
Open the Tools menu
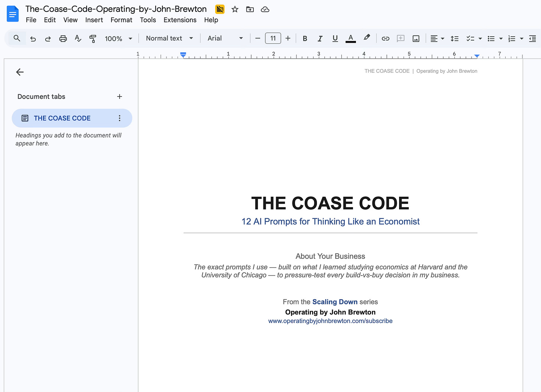pyautogui.click(x=148, y=20)
